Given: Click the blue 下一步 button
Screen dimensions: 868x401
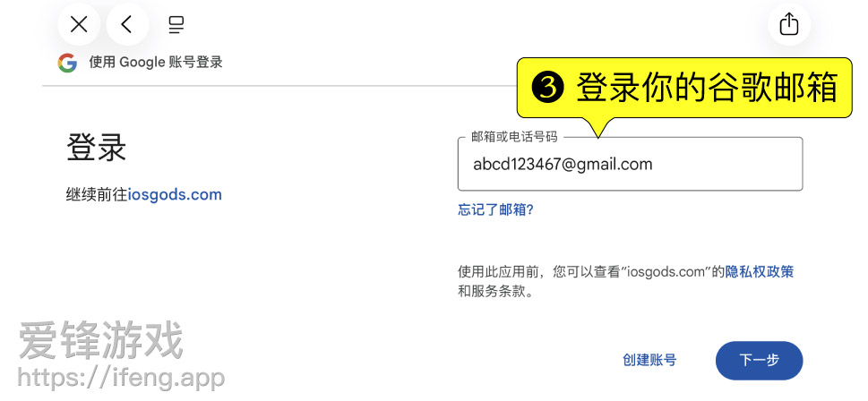Looking at the screenshot, I should coord(759,361).
